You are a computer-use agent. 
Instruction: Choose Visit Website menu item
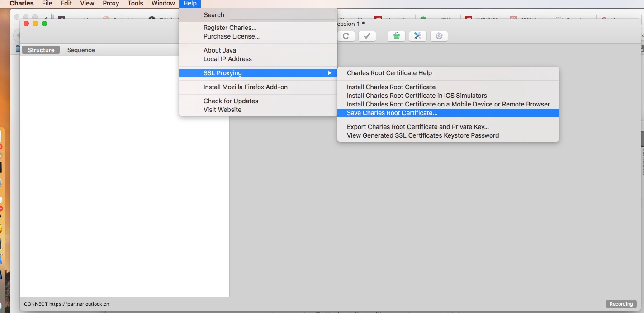pyautogui.click(x=258, y=110)
